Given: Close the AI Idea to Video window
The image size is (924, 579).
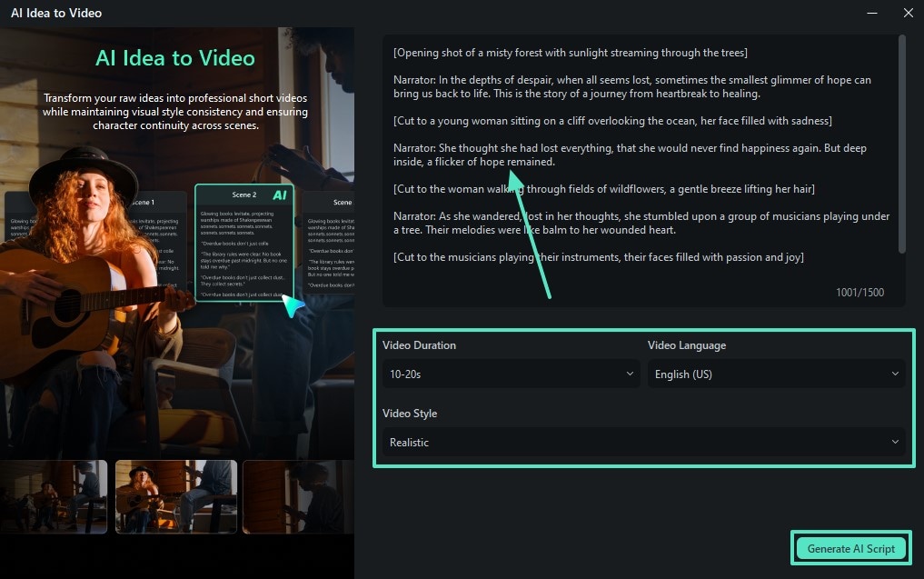Looking at the screenshot, I should (908, 13).
